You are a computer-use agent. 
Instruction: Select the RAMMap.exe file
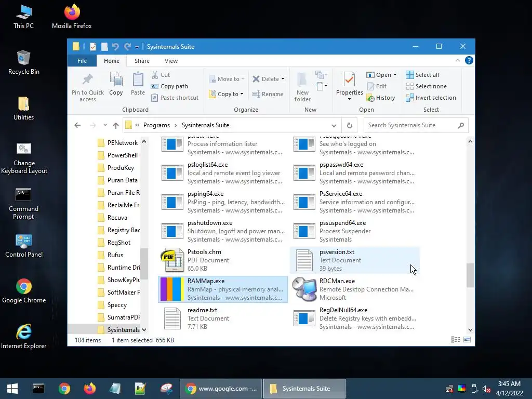(222, 289)
